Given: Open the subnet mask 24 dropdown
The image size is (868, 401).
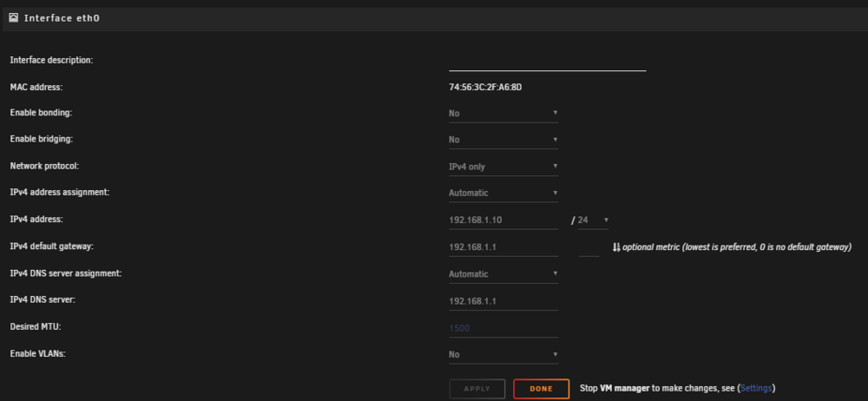Looking at the screenshot, I should coord(593,220).
